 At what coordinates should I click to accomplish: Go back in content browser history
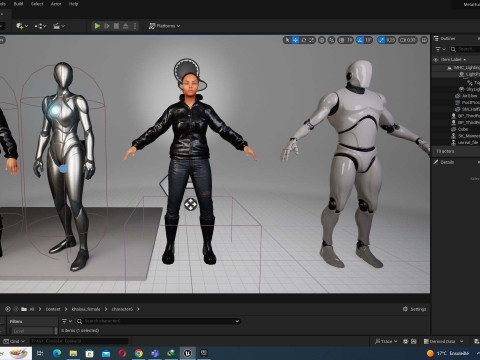[x=8, y=309]
